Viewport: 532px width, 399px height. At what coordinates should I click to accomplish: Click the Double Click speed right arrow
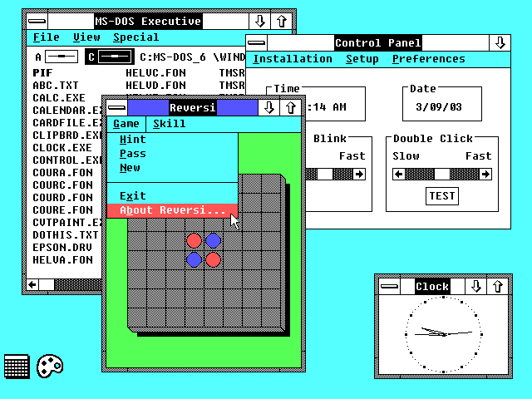tap(485, 175)
